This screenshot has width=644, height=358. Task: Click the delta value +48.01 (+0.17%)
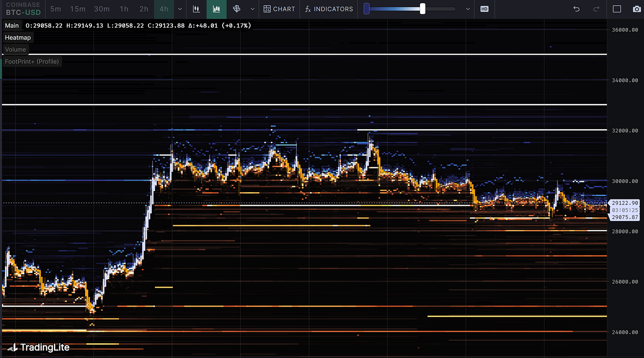[220, 25]
